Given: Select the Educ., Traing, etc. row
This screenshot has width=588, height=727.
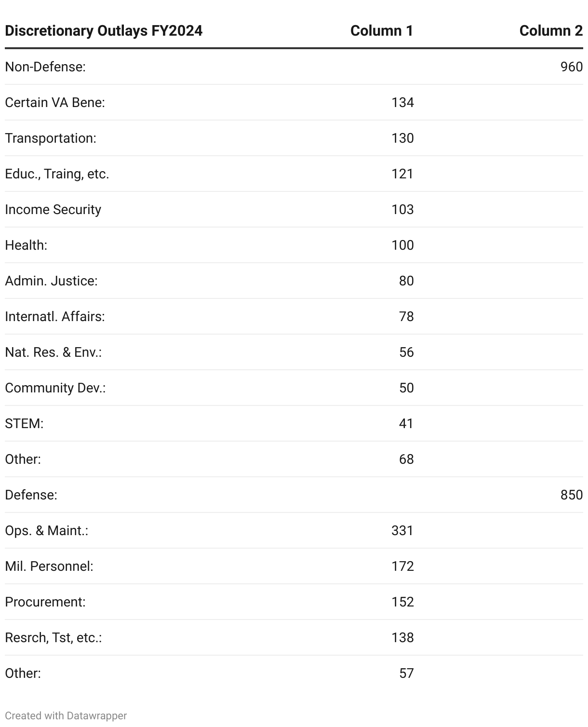Looking at the screenshot, I should point(294,174).
